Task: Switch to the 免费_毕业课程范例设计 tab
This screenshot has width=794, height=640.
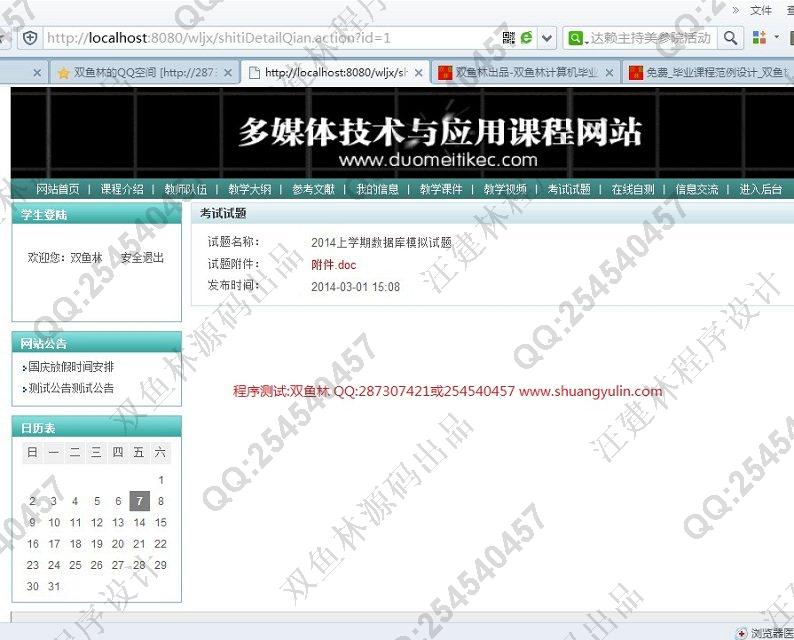Action: 709,72
